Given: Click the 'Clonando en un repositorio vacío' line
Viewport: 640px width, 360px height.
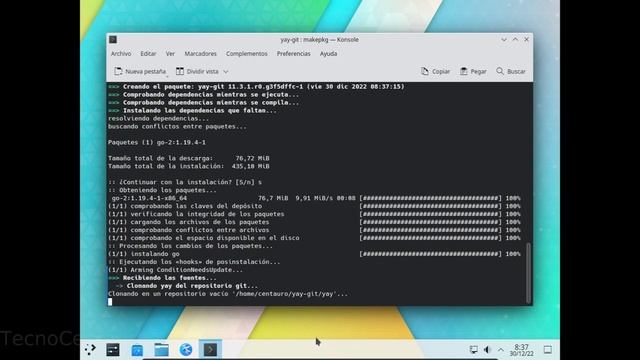Looking at the screenshot, I should pyautogui.click(x=228, y=294).
